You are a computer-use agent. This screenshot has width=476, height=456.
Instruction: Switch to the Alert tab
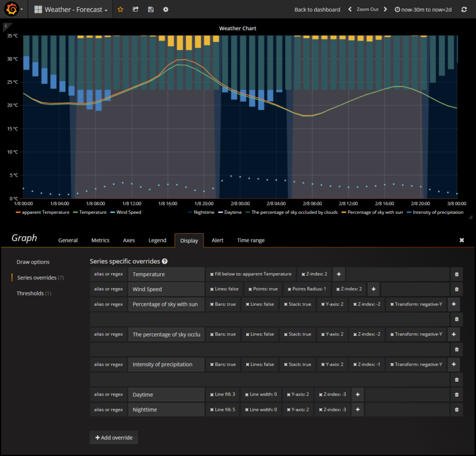(x=218, y=240)
